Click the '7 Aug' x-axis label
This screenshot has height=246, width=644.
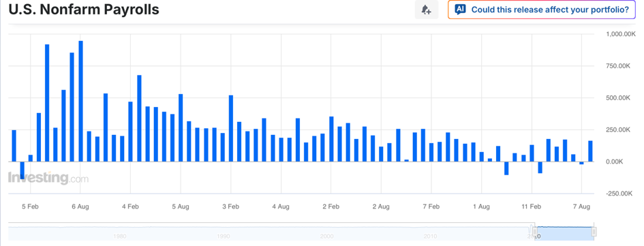[x=582, y=206]
